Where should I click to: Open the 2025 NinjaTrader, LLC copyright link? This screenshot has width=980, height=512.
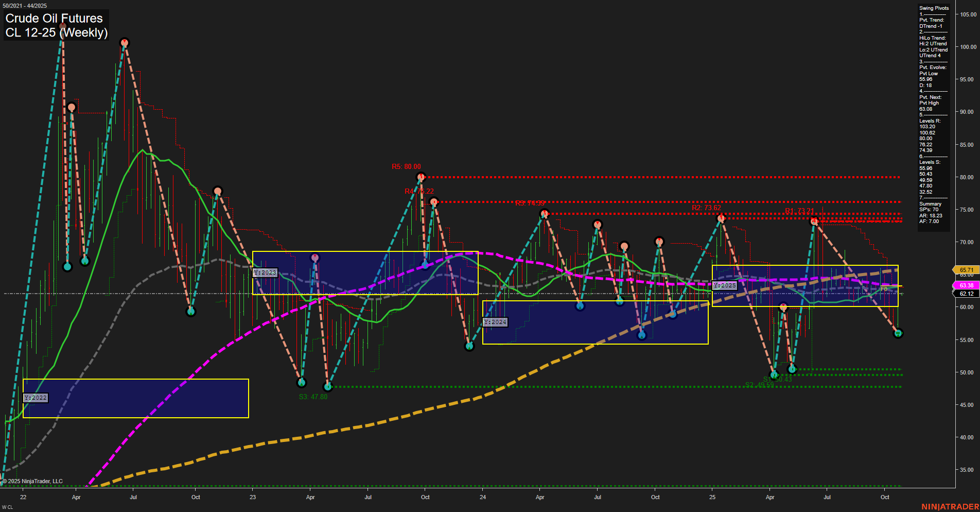(x=33, y=481)
